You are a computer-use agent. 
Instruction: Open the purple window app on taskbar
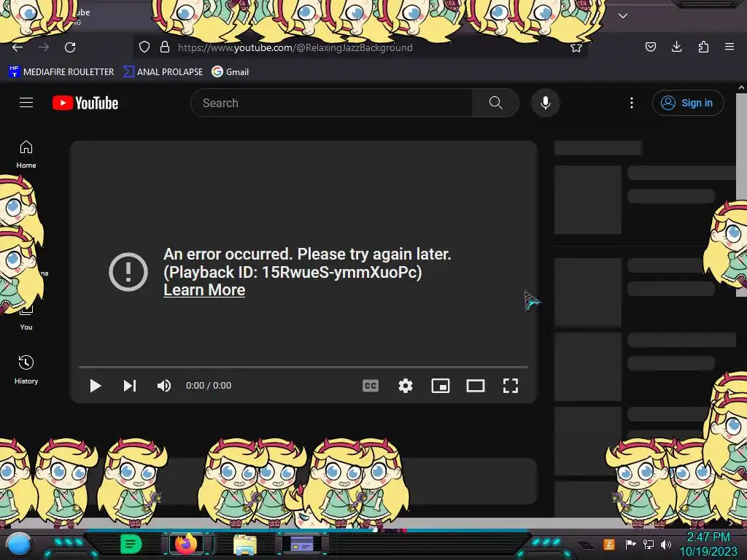pos(302,544)
